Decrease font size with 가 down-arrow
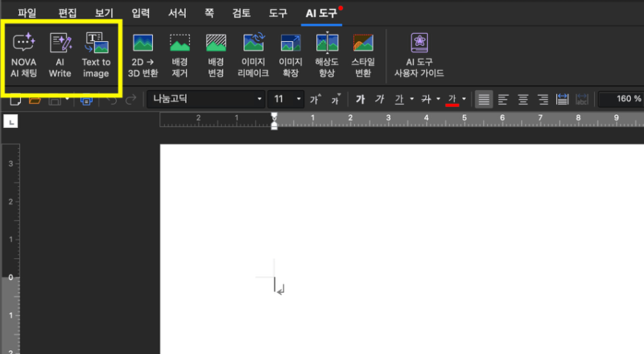 point(336,99)
